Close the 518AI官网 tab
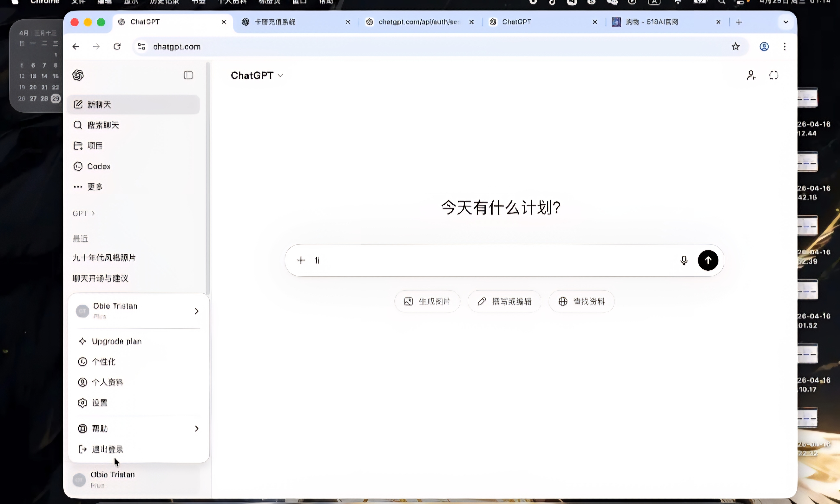 click(718, 22)
